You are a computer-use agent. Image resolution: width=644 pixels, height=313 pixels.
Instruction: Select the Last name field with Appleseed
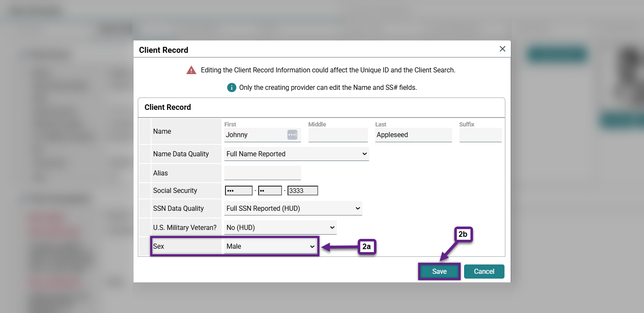(x=413, y=135)
